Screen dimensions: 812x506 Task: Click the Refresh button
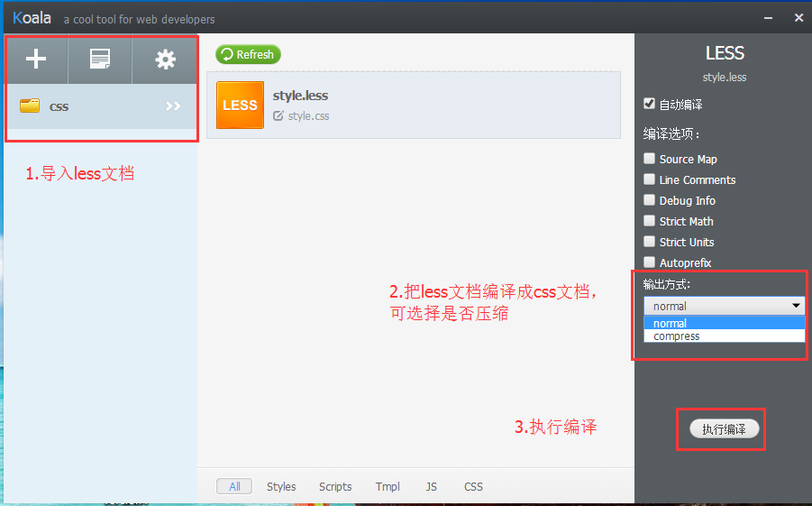[x=248, y=54]
